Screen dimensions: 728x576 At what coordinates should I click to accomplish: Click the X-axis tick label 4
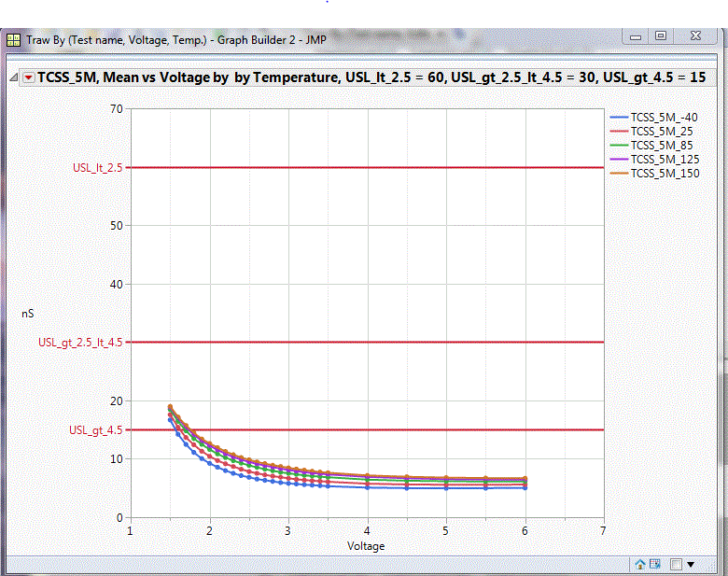coord(367,531)
